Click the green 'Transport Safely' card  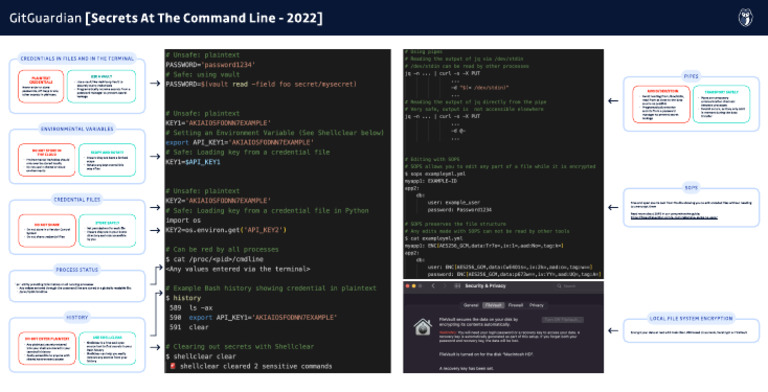[721, 104]
